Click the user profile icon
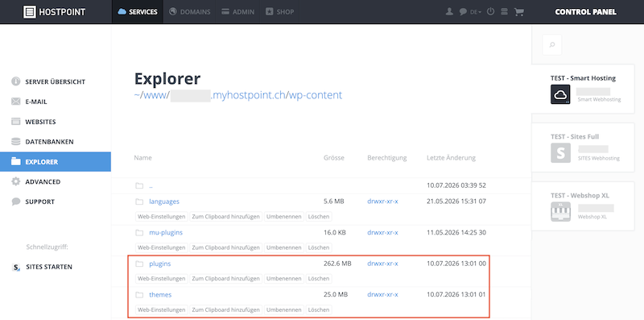The width and height of the screenshot is (644, 320). tap(449, 12)
